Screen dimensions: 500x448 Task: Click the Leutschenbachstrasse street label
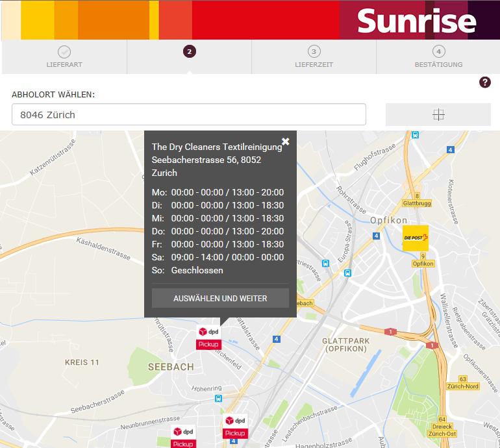tap(310, 424)
